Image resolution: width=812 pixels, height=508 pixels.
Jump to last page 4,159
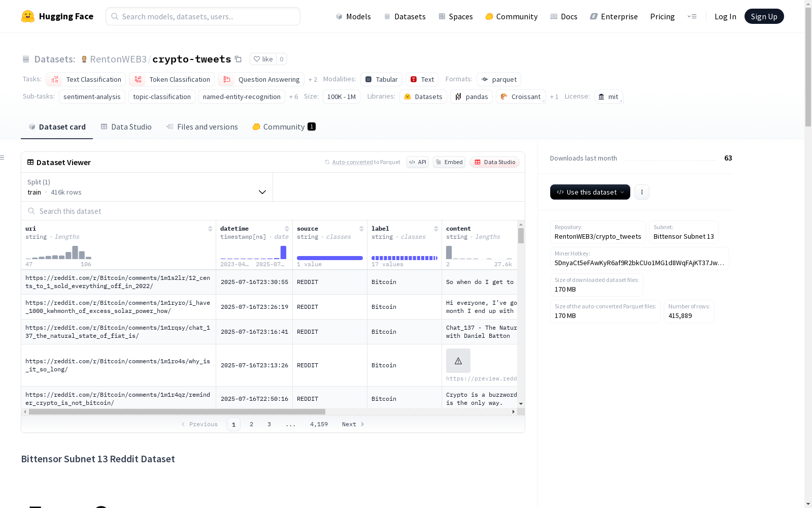[x=319, y=424]
